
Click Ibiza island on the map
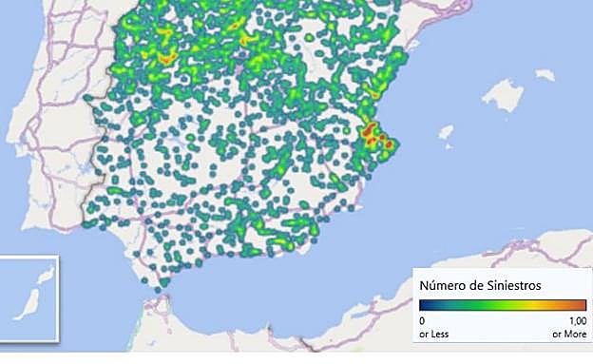446,132
